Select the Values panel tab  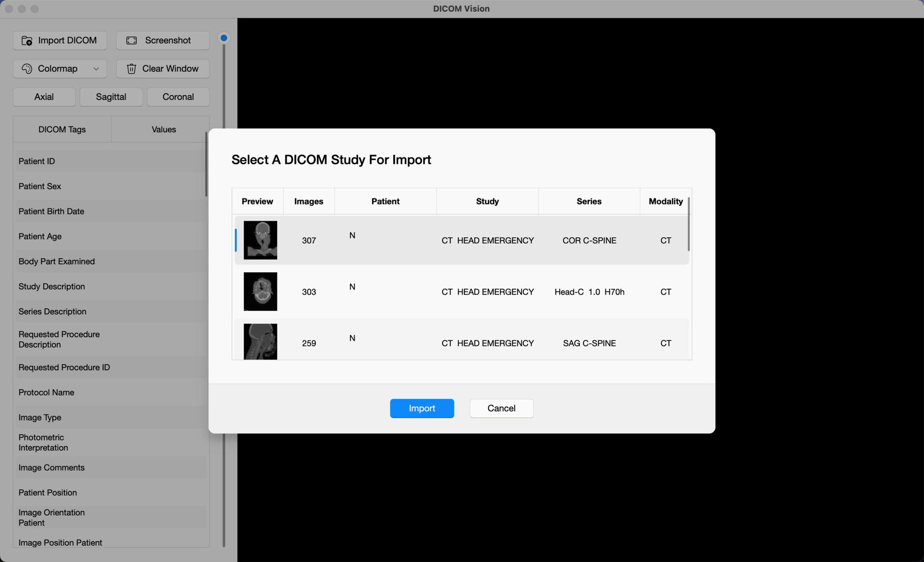click(x=163, y=129)
